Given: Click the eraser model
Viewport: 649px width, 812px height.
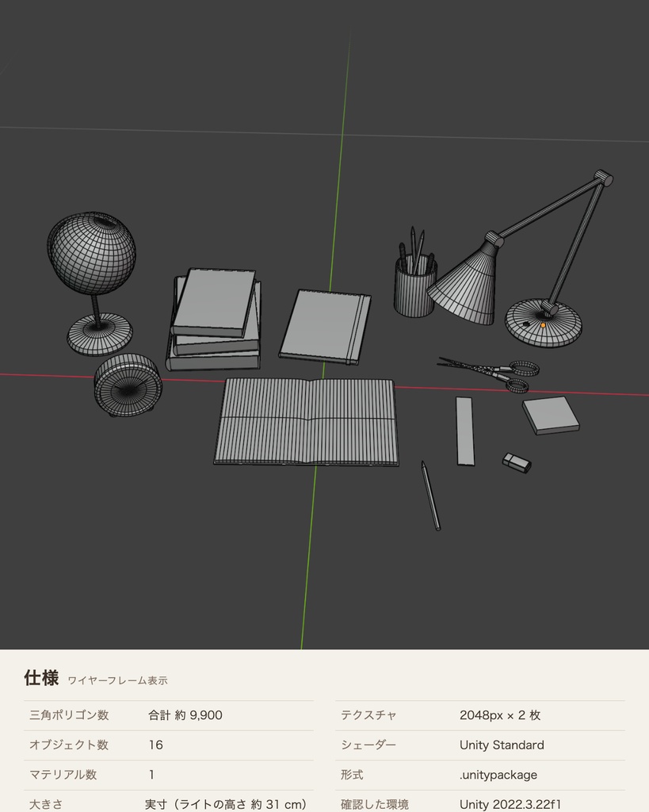Looking at the screenshot, I should (517, 463).
